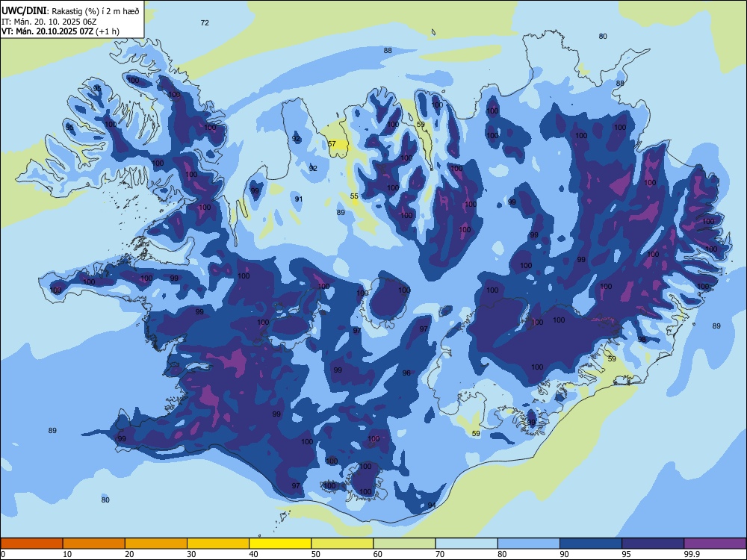
Task: Select the bright yellow 40–50 legend swatch
Action: [x=280, y=544]
